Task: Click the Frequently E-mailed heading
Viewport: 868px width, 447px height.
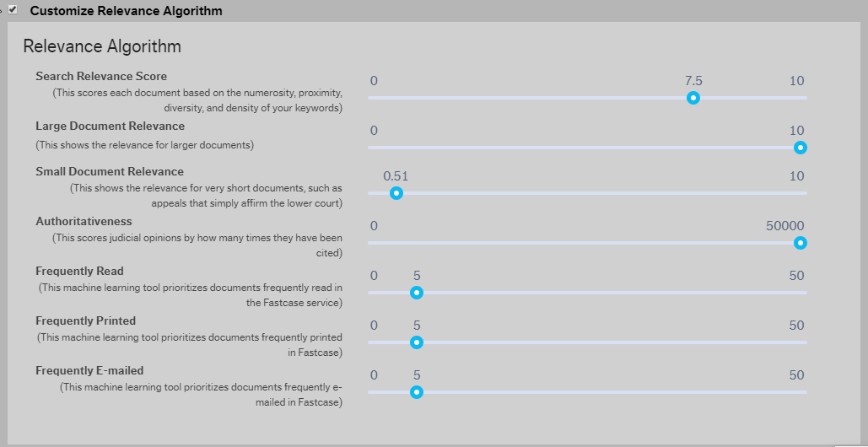Action: tap(89, 370)
